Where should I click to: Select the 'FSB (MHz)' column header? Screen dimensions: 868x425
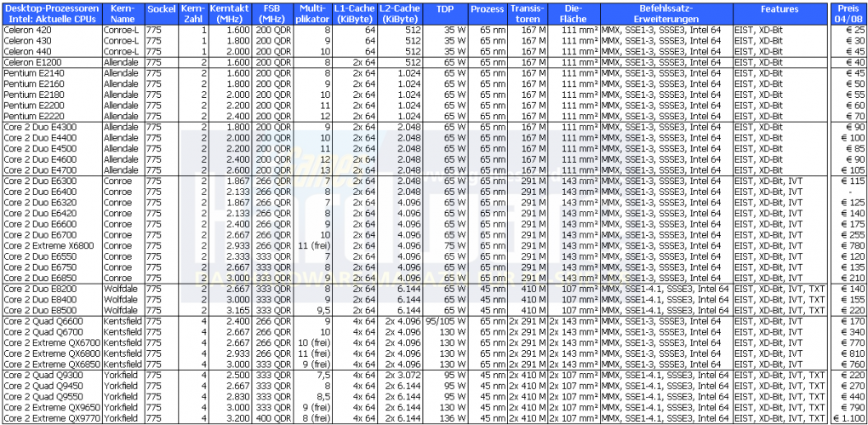click(x=271, y=14)
